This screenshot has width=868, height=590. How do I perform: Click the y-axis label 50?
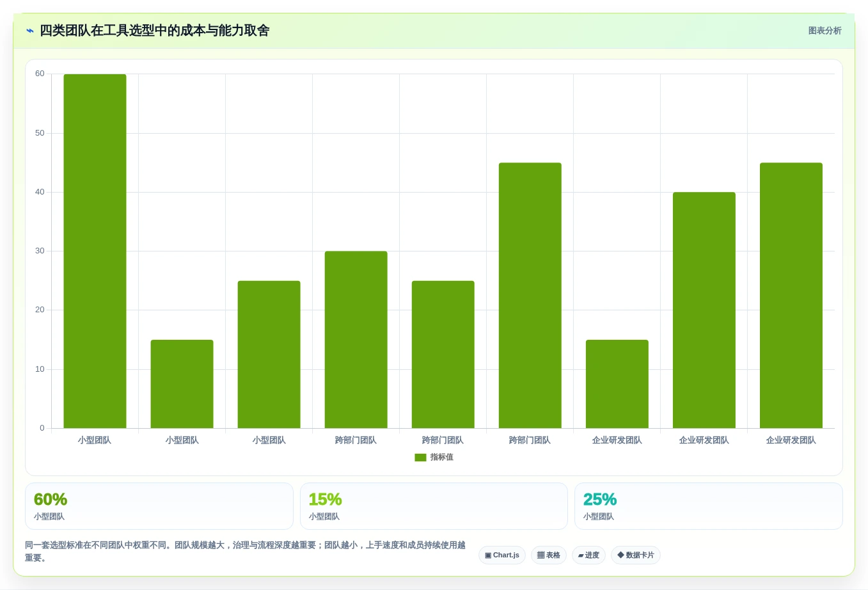(x=40, y=133)
